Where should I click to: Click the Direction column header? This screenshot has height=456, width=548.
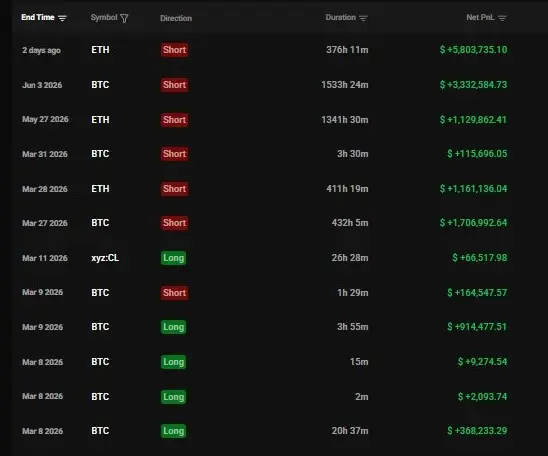pos(176,18)
